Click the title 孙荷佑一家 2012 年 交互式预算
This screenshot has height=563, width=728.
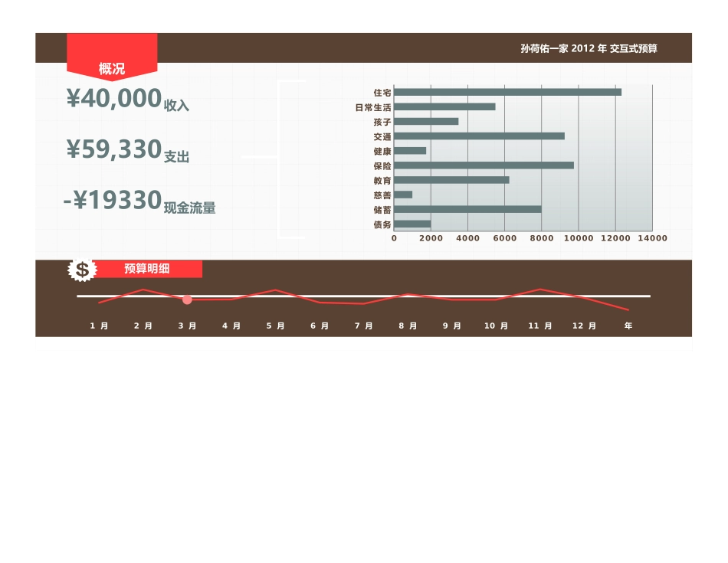point(589,48)
